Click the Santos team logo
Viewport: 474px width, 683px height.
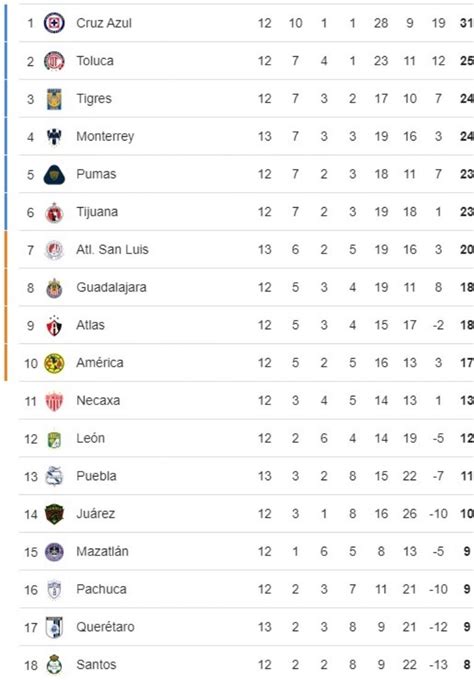coord(54,665)
